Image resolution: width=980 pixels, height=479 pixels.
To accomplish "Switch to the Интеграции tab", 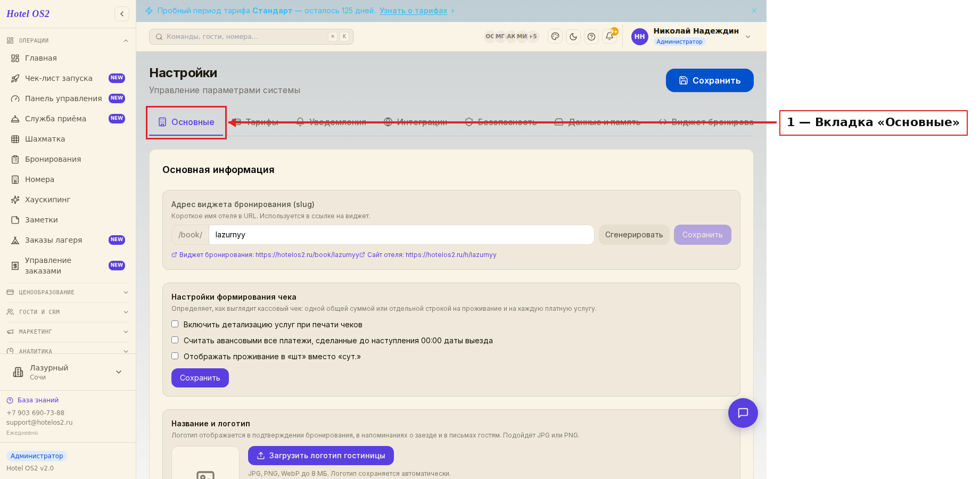I will [x=416, y=122].
